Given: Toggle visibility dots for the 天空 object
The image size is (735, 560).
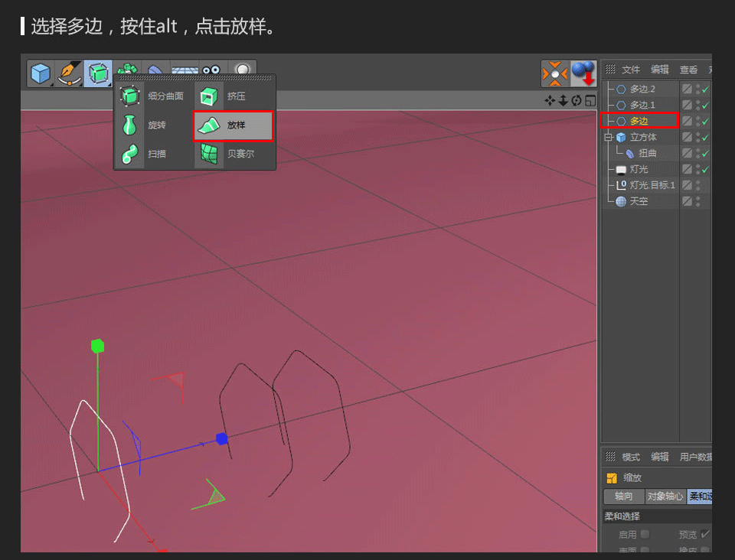Looking at the screenshot, I should coord(697,200).
